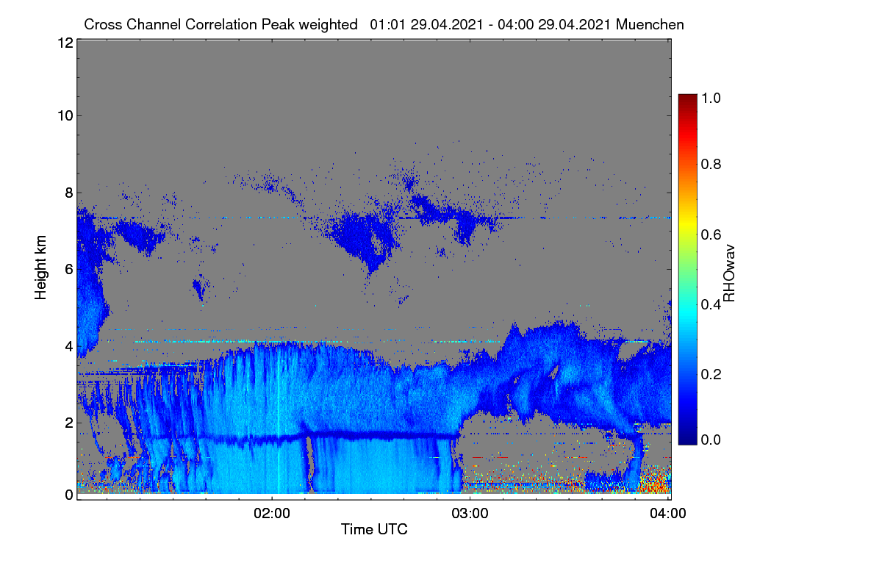Click the colorbar value 0.2

(712, 374)
